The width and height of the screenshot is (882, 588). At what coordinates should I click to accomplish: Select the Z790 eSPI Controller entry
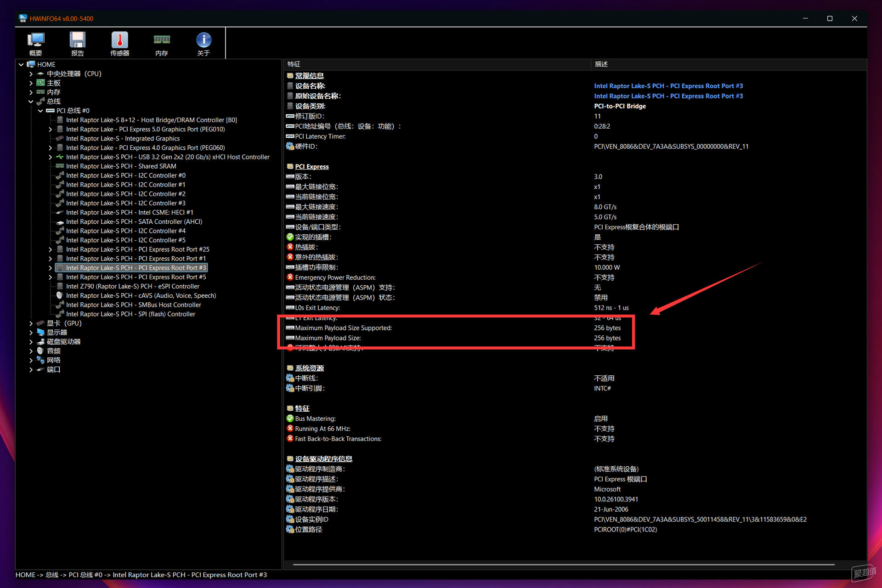pos(133,286)
